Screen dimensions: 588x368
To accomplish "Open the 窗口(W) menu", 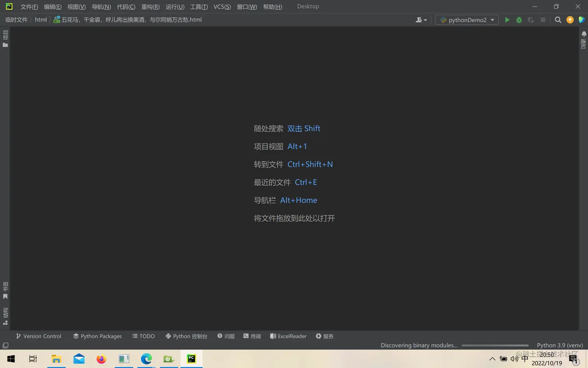I will pos(247,7).
